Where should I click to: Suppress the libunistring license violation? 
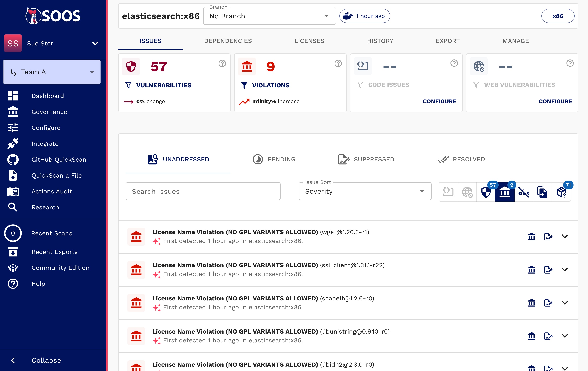pos(548,336)
